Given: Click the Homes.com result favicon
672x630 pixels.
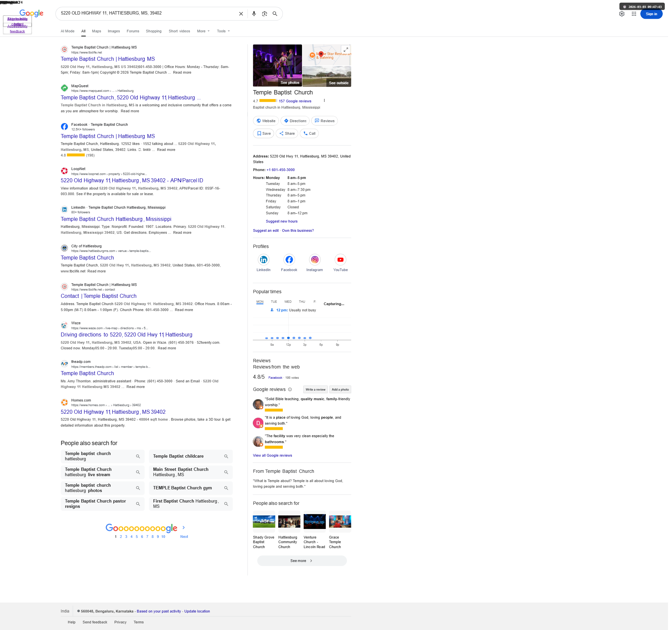Looking at the screenshot, I should click(65, 405).
